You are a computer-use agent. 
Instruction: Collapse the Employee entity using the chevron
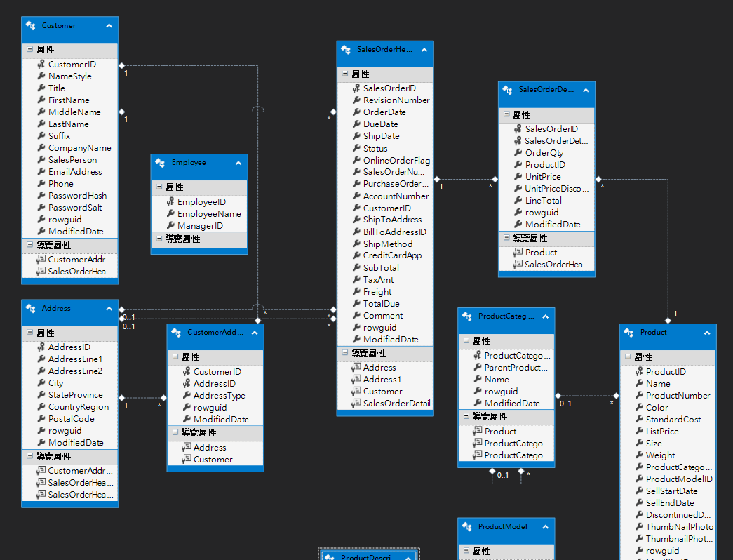point(238,163)
